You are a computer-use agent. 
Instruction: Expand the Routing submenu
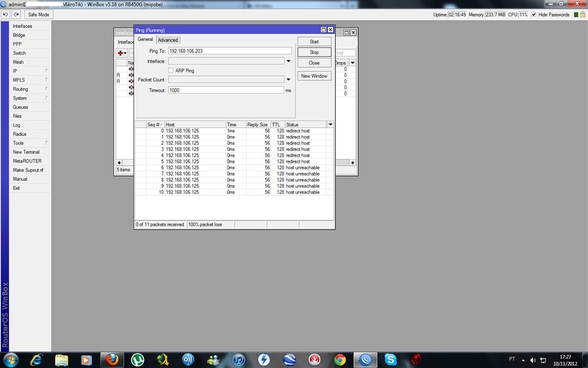click(30, 89)
